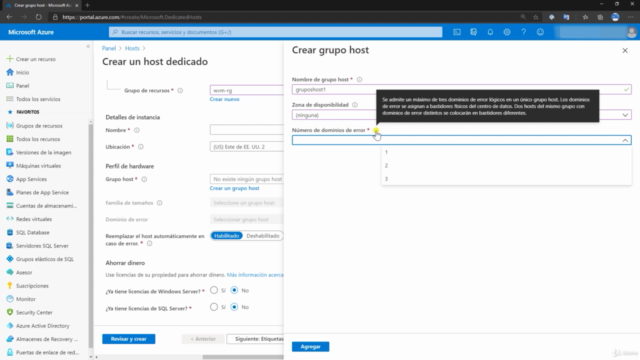The image size is (640, 360).
Task: Click the Monitor icon in the sidebar
Action: [10, 299]
